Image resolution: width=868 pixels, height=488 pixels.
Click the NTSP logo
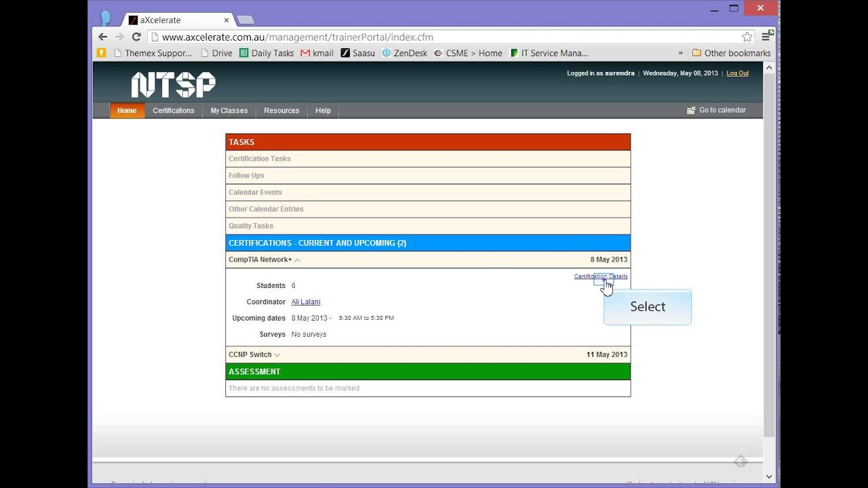coord(173,85)
